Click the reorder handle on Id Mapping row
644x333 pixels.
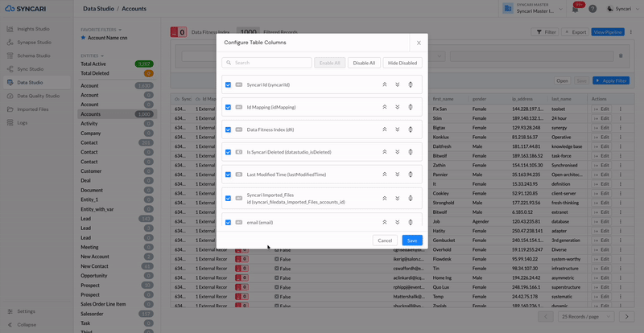click(410, 107)
